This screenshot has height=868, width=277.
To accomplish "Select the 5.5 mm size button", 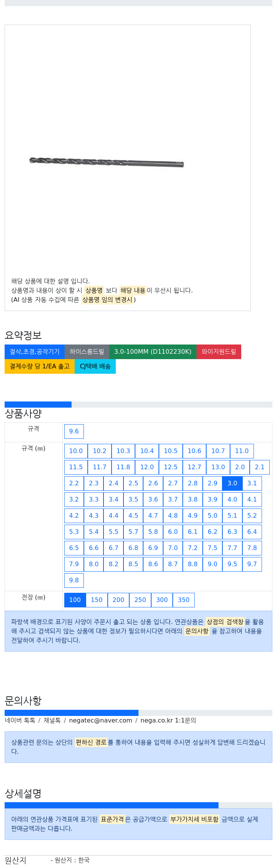I will (x=113, y=532).
